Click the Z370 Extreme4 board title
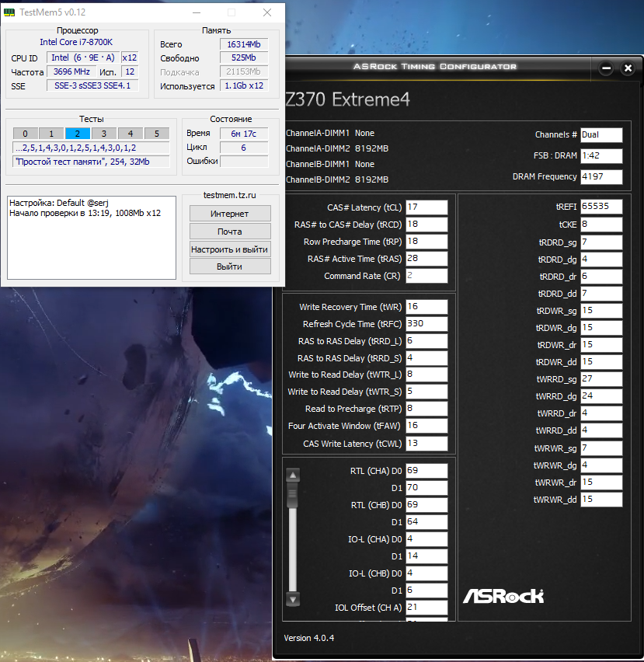This screenshot has height=662, width=644. pos(347,99)
